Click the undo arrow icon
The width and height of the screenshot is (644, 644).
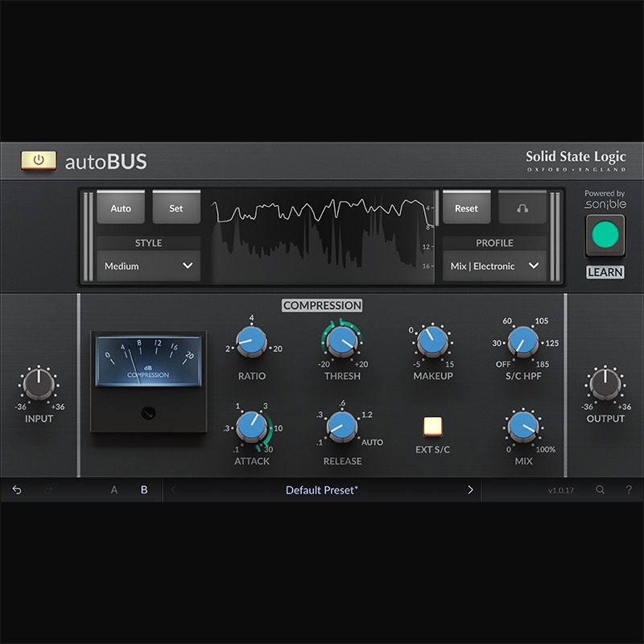pyautogui.click(x=17, y=489)
